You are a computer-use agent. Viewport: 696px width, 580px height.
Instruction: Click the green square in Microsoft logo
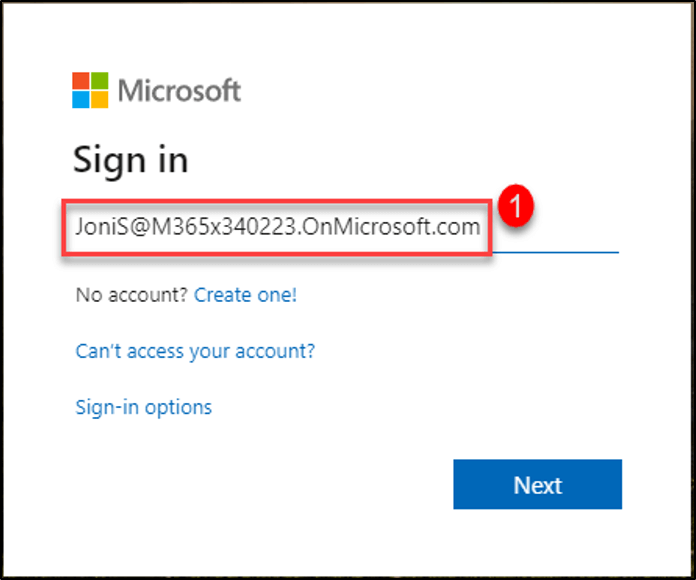(x=99, y=80)
